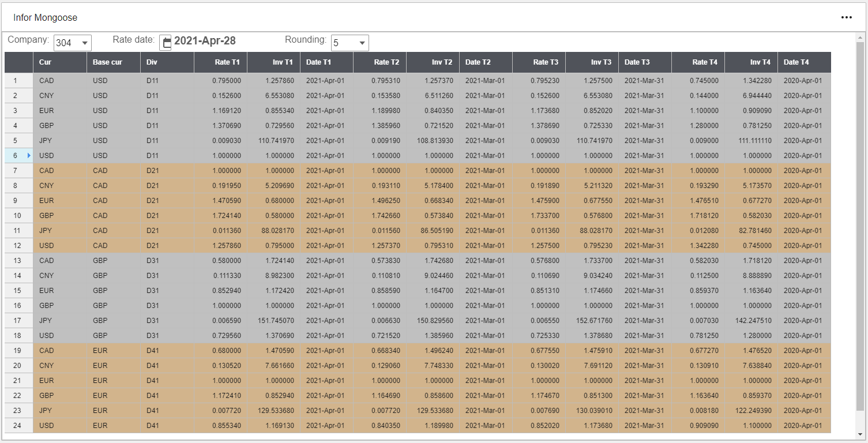Click Rate T4 value 1.342280 in row 12
The height and width of the screenshot is (443, 868).
698,245
